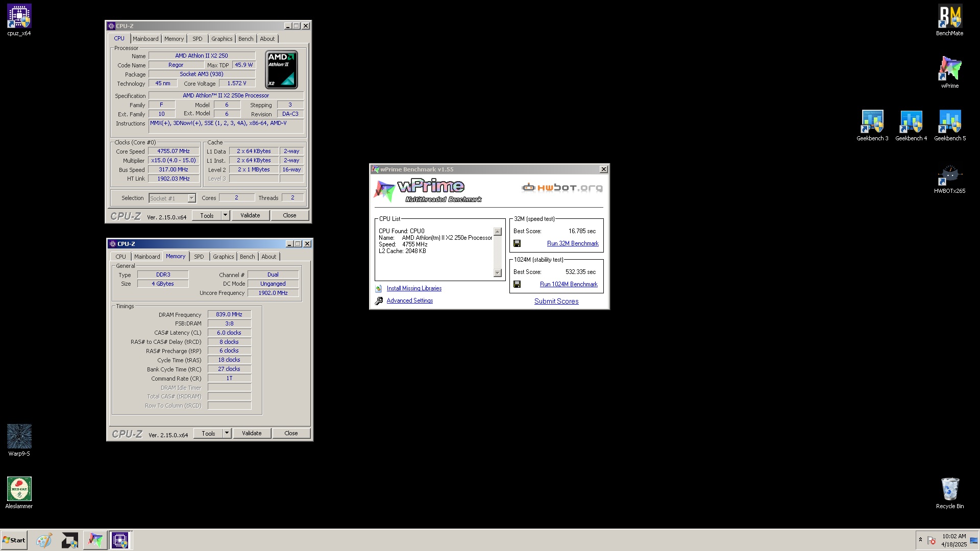Run 32M Benchmark link
This screenshot has width=980, height=551.
573,244
